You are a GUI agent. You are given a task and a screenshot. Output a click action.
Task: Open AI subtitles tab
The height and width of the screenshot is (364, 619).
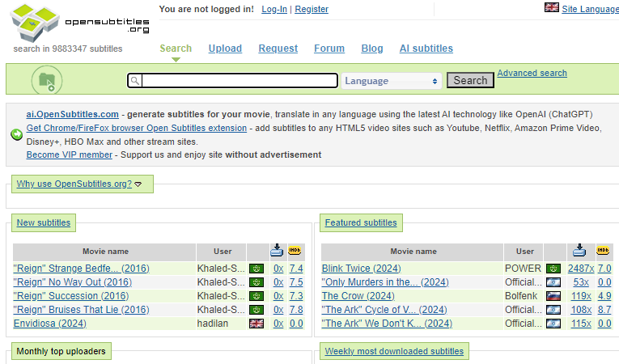point(426,49)
